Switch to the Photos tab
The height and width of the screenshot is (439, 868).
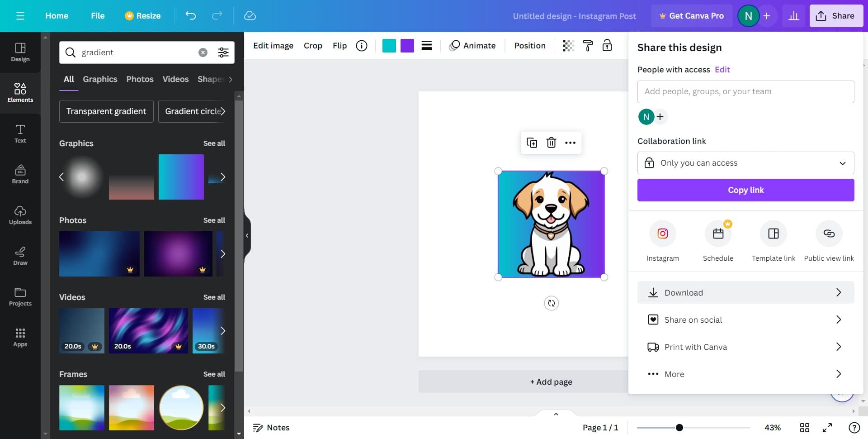(140, 79)
